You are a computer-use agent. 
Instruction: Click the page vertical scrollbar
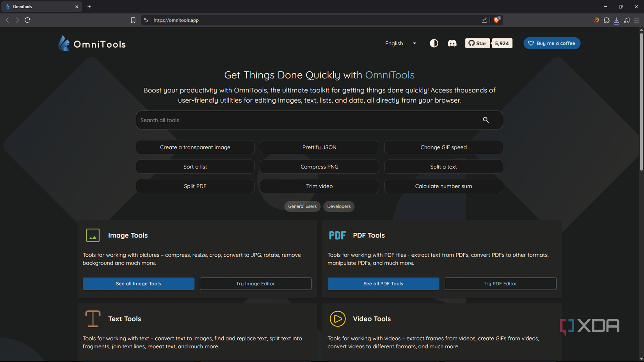(641, 101)
